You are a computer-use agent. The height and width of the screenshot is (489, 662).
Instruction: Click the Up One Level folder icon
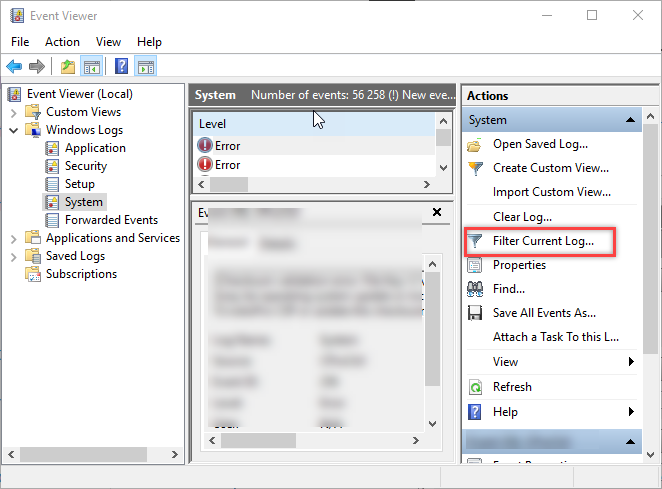coord(67,67)
